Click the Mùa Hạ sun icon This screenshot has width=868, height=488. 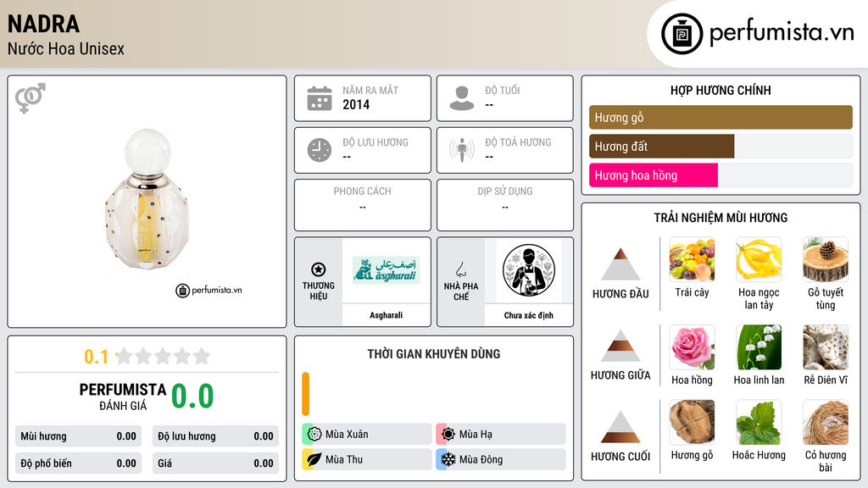(448, 434)
